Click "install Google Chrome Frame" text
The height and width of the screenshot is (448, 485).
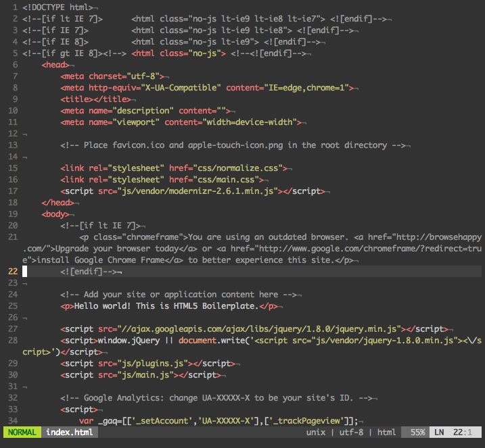(100, 260)
